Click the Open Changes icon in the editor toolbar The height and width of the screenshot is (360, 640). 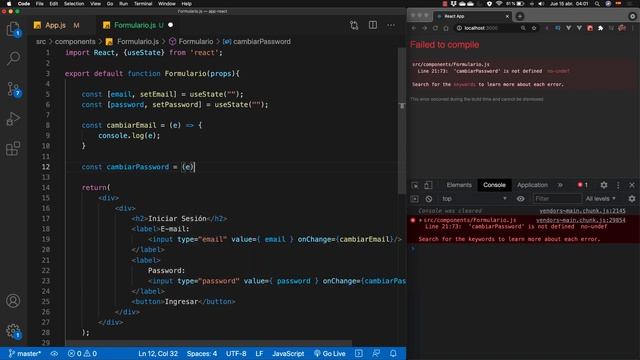click(354, 25)
